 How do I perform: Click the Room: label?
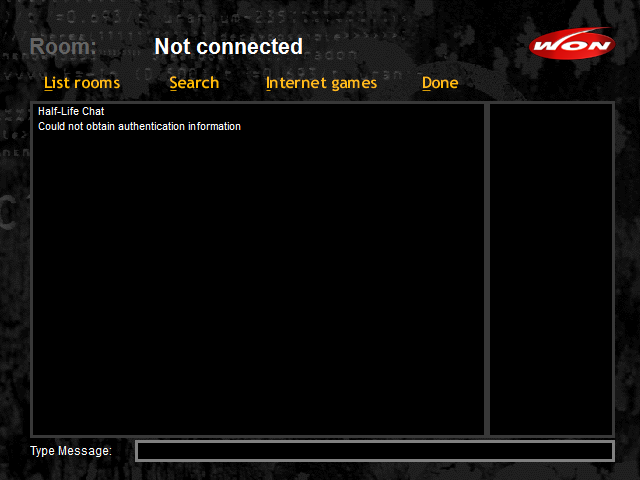[x=63, y=46]
